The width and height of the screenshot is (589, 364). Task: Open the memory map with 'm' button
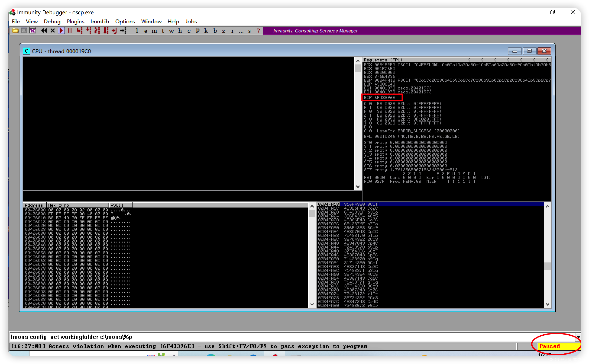coord(154,31)
